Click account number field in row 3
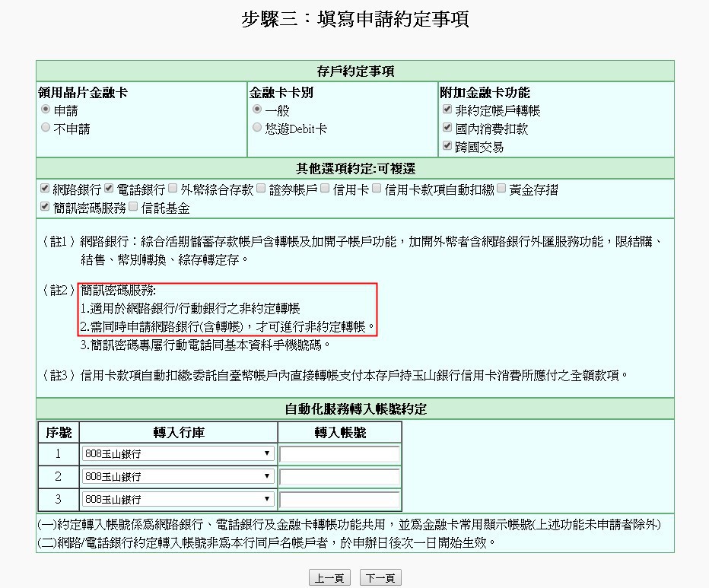709x588 pixels. [x=339, y=500]
